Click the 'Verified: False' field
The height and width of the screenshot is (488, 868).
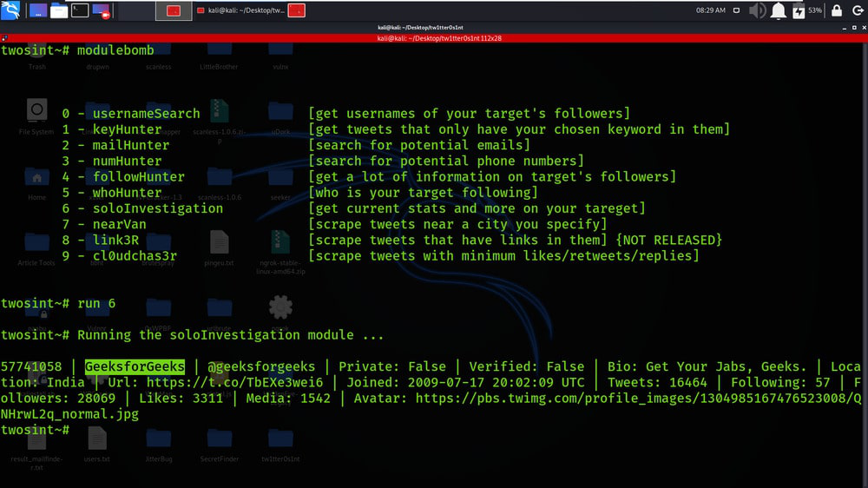(x=527, y=366)
